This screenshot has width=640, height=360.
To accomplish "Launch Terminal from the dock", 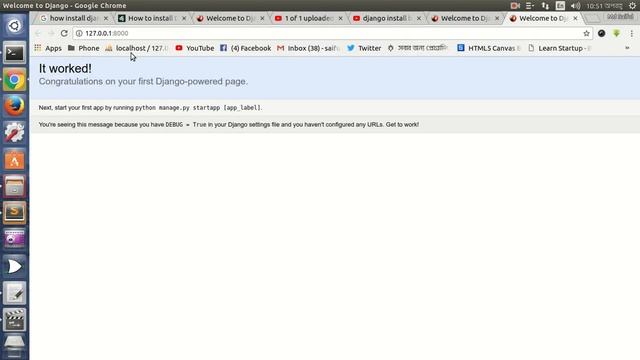I will coord(14,53).
